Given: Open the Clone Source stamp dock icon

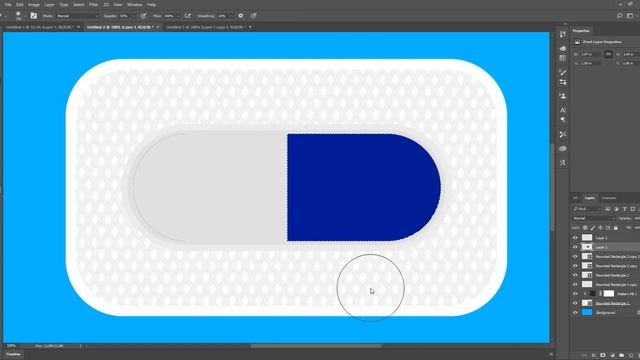Looking at the screenshot, I should pyautogui.click(x=563, y=96).
